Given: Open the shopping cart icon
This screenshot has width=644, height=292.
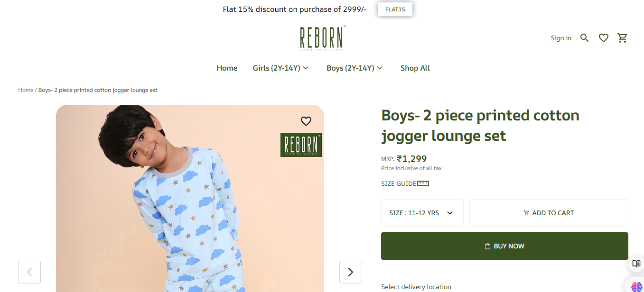Looking at the screenshot, I should click(x=622, y=38).
